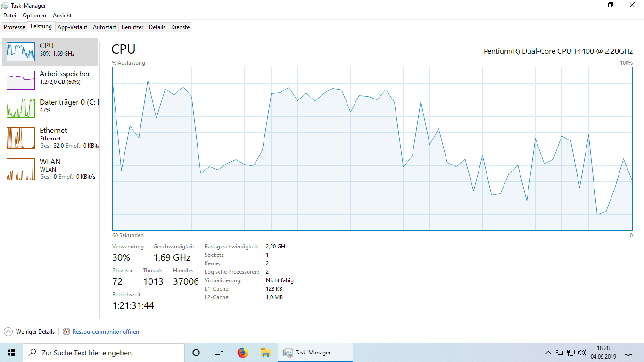Click the Prozesse count 72
This screenshot has width=644, height=362.
pyautogui.click(x=117, y=281)
